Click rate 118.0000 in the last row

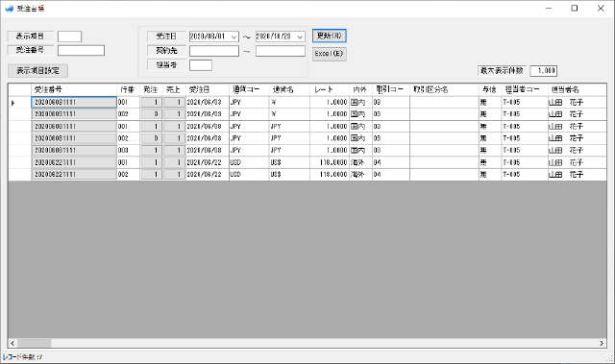(330, 175)
